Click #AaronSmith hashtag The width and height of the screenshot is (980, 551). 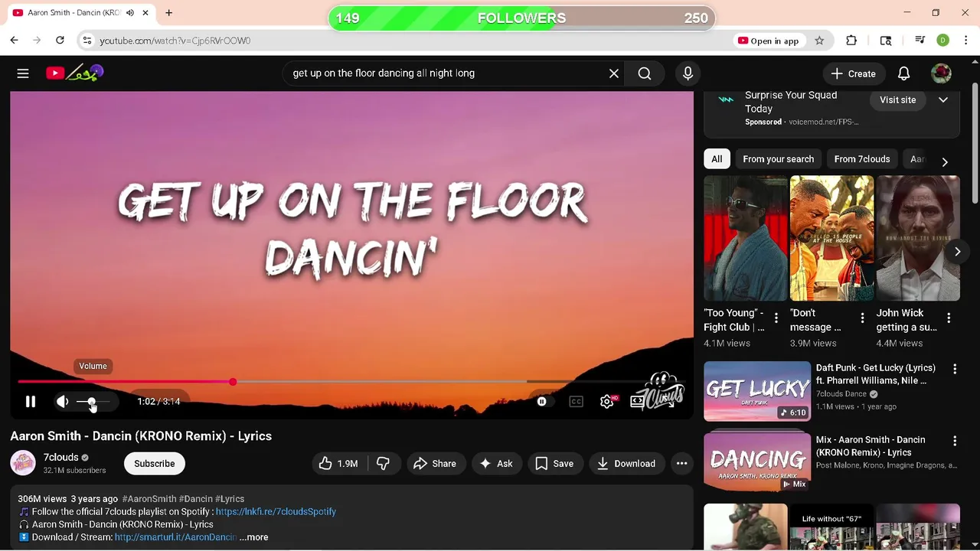coord(149,499)
